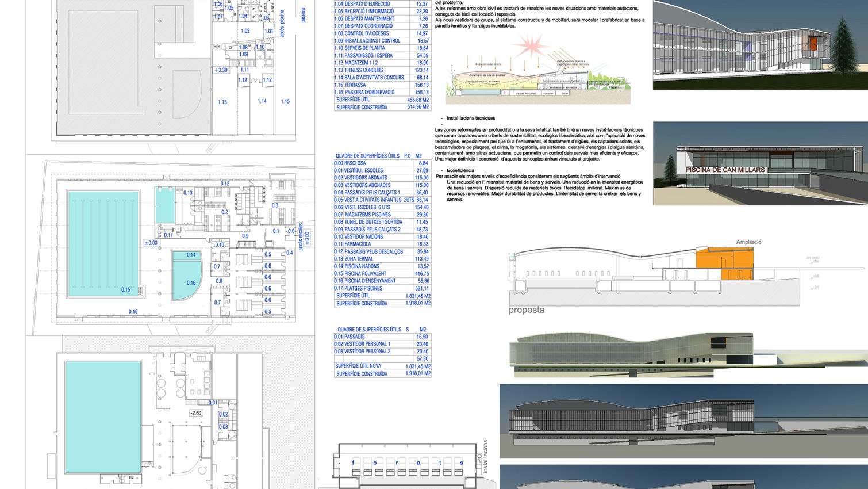Select the '+3.30' level marker on the plan
This screenshot has height=489, width=868.
221,70
